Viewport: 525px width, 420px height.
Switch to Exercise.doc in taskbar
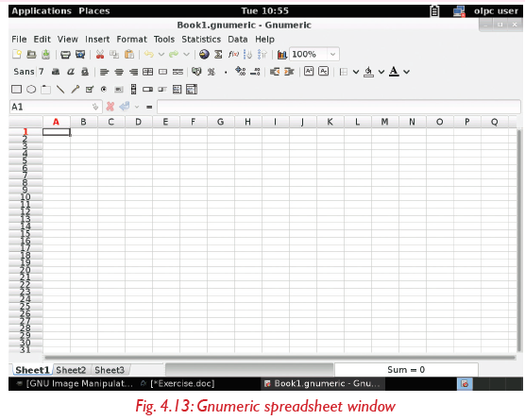(178, 383)
